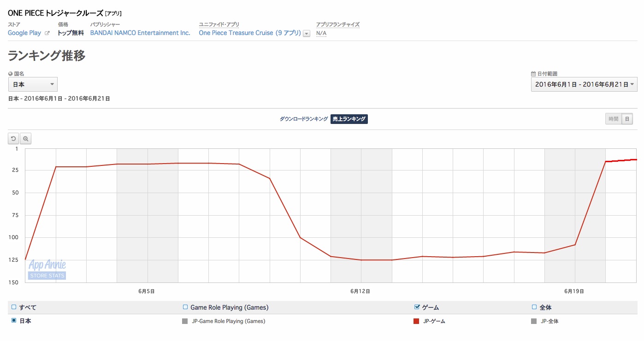The image size is (644, 341).
Task: Open the 日本 country dropdown
Action: (x=33, y=84)
